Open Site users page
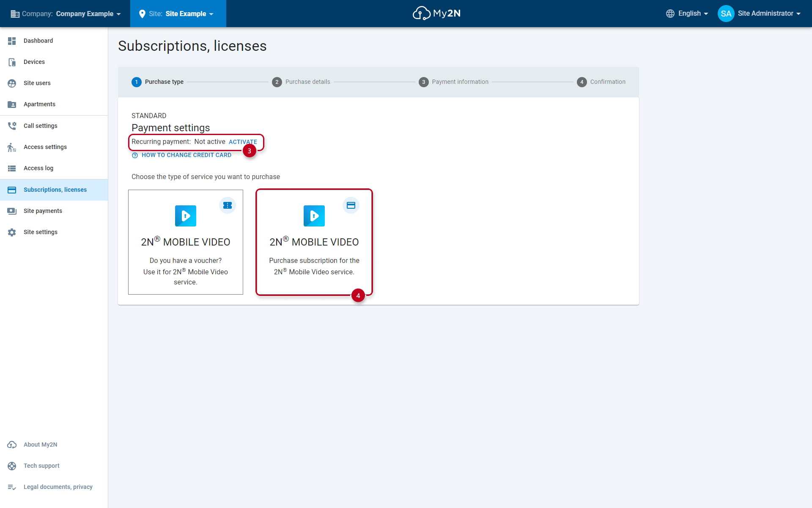Image resolution: width=812 pixels, height=508 pixels. click(54, 83)
